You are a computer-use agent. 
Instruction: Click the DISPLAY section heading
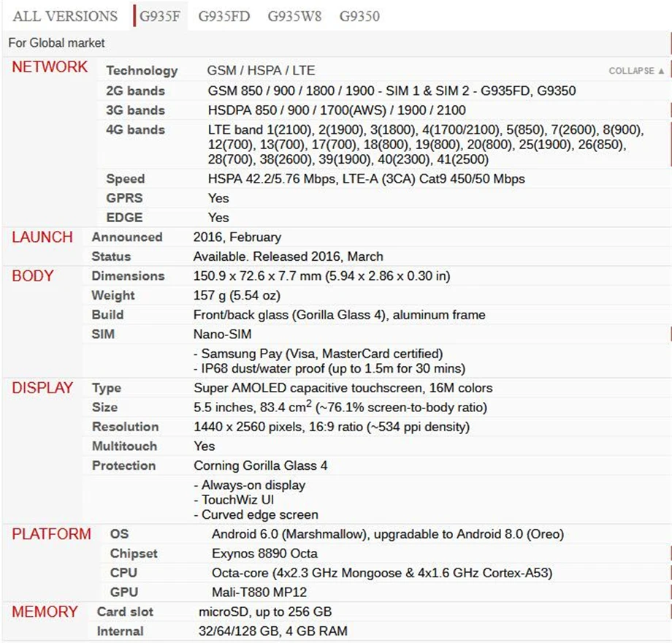(x=42, y=387)
